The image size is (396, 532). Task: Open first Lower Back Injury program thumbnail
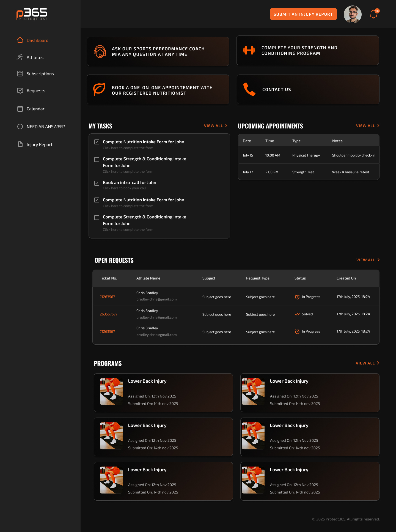(111, 391)
